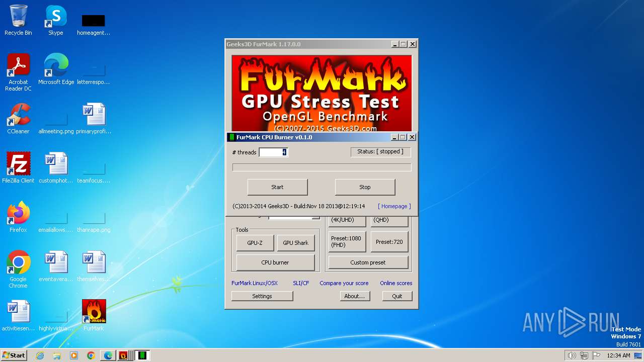Open the Skype desktop shortcut
This screenshot has width=644, height=362.
tap(56, 20)
